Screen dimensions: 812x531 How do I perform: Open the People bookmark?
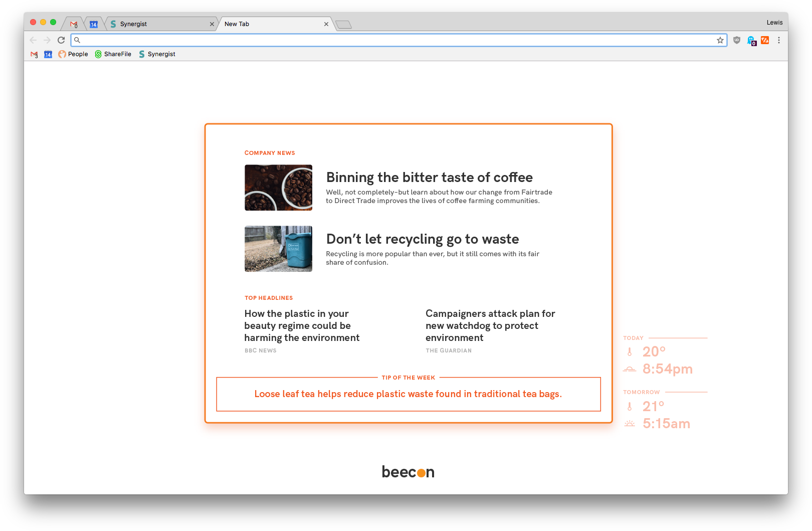pos(73,54)
